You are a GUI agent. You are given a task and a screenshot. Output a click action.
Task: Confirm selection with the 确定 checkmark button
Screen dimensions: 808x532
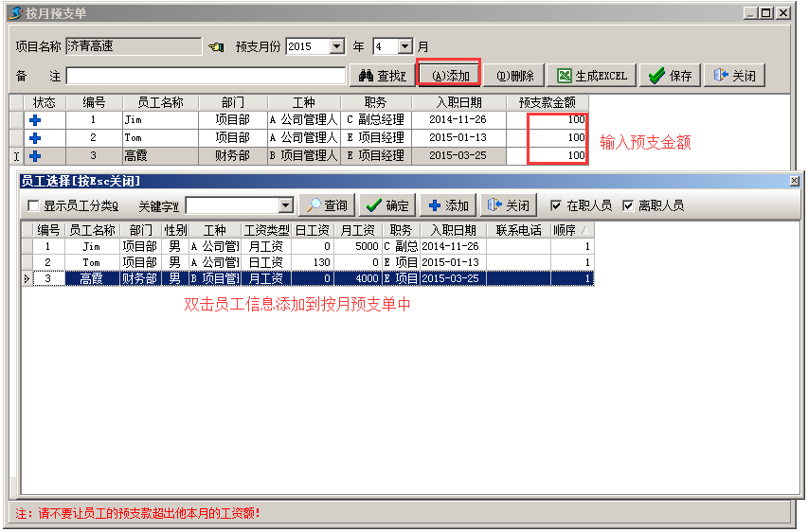pos(386,205)
